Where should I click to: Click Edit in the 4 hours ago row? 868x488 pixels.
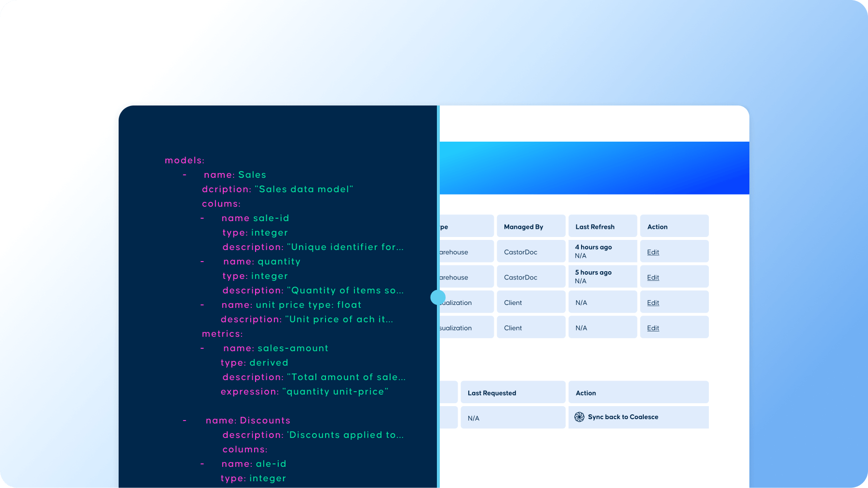(x=653, y=252)
